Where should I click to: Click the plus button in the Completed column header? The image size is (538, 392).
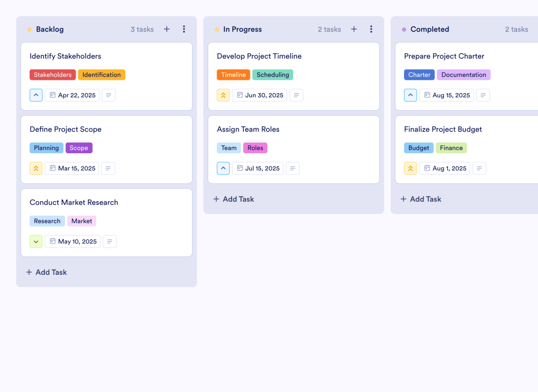coord(537,29)
